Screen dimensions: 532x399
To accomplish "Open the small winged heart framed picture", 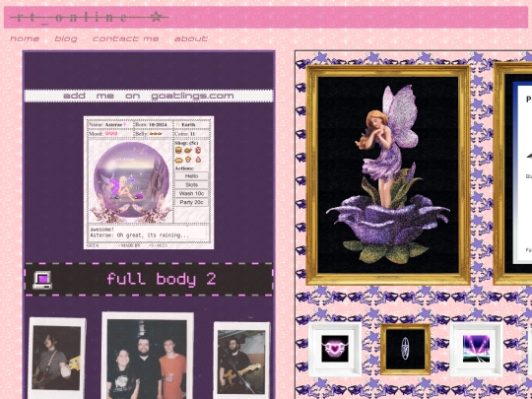I will tap(335, 349).
